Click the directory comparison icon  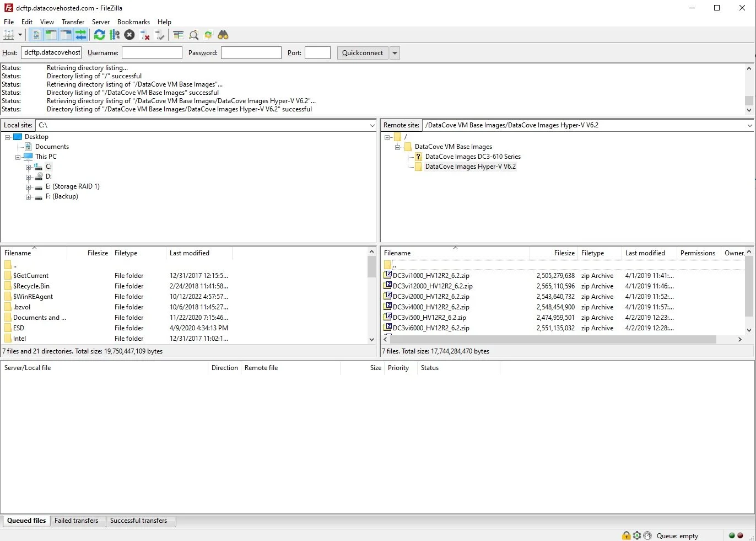click(177, 35)
